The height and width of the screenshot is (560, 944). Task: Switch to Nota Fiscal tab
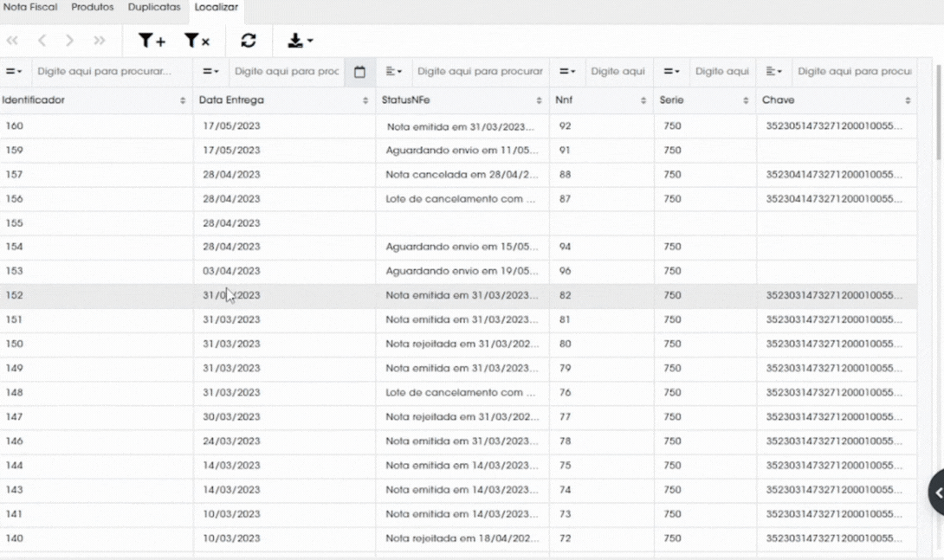[x=30, y=7]
